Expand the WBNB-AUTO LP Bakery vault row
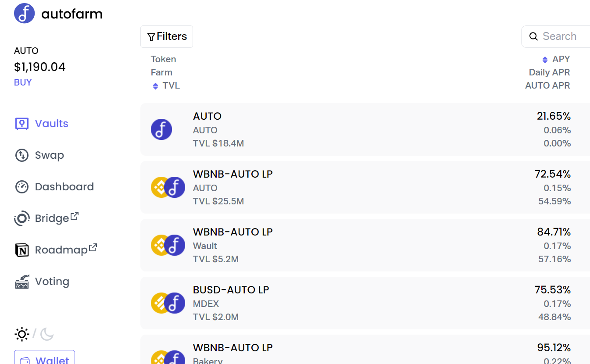590x364 pixels. 365,350
